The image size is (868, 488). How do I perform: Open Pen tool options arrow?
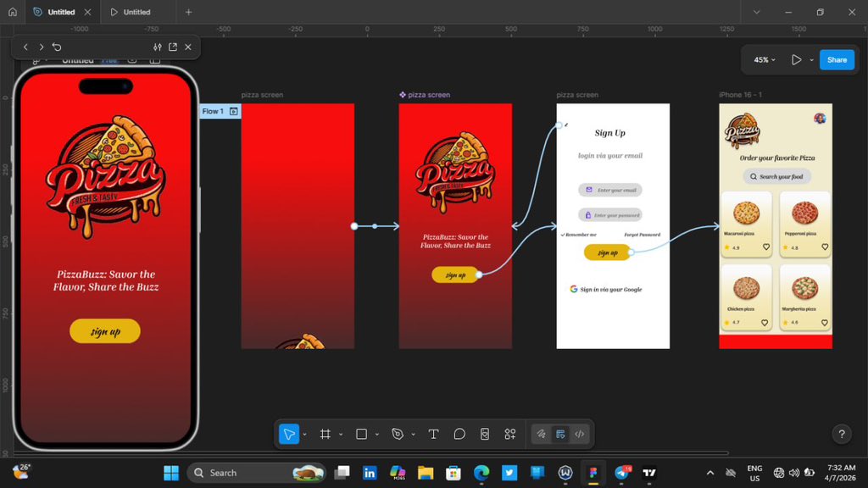tap(413, 435)
